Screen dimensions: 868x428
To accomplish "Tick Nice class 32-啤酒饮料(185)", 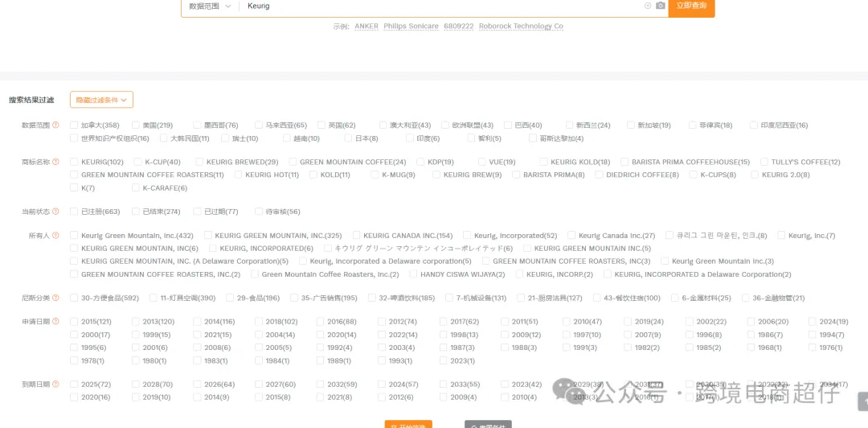I will [x=372, y=298].
